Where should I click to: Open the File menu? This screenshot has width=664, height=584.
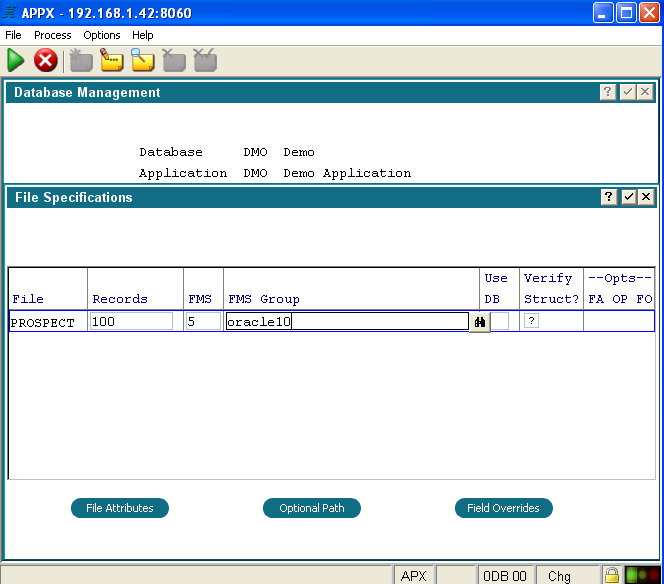click(x=13, y=35)
